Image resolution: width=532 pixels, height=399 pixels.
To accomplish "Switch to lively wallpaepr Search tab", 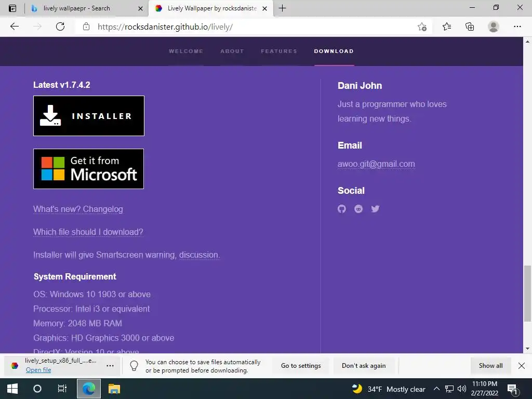I will pyautogui.click(x=76, y=8).
